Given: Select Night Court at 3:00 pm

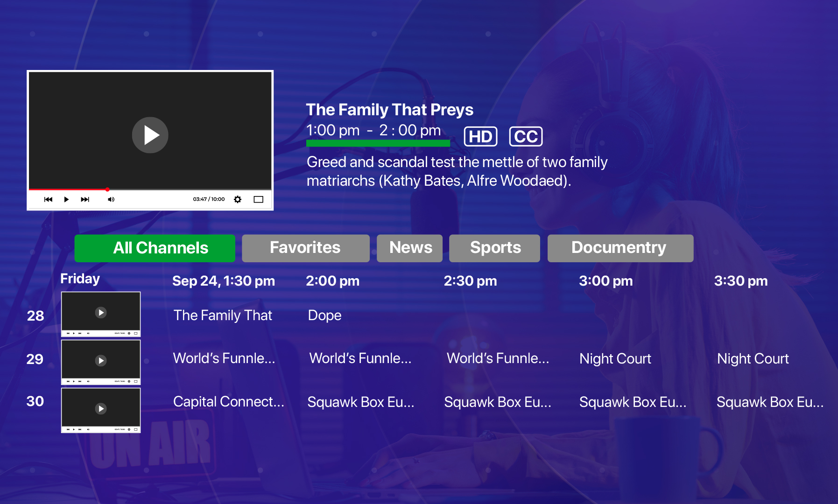Looking at the screenshot, I should pos(615,359).
